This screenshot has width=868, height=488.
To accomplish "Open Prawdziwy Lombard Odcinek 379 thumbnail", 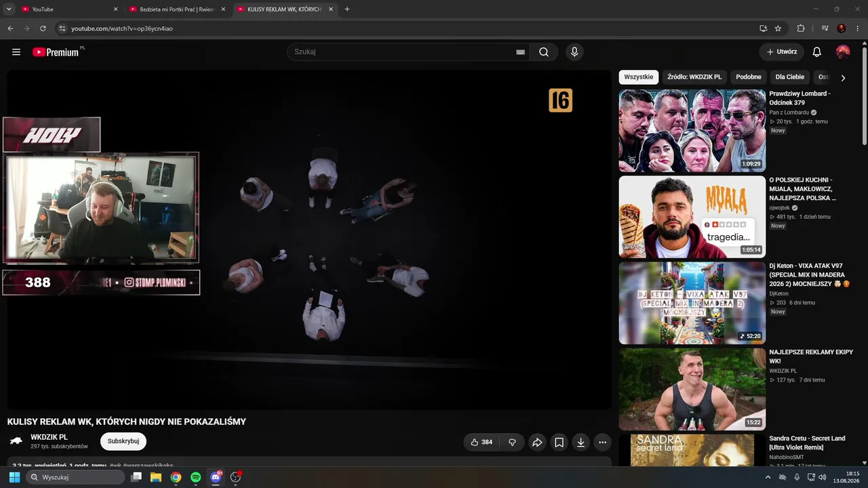I will [x=692, y=131].
